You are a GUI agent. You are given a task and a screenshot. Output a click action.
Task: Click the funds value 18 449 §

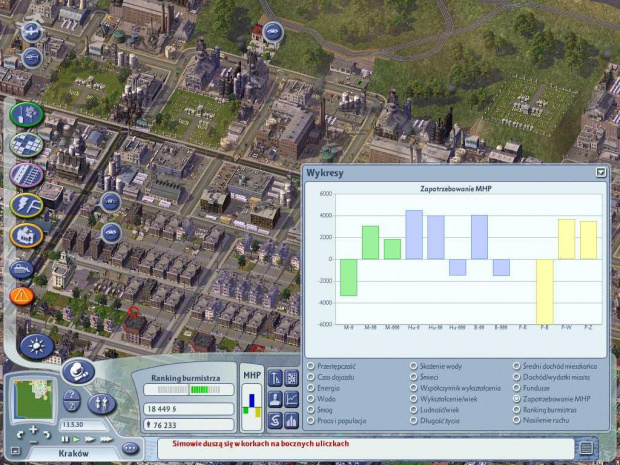click(189, 409)
